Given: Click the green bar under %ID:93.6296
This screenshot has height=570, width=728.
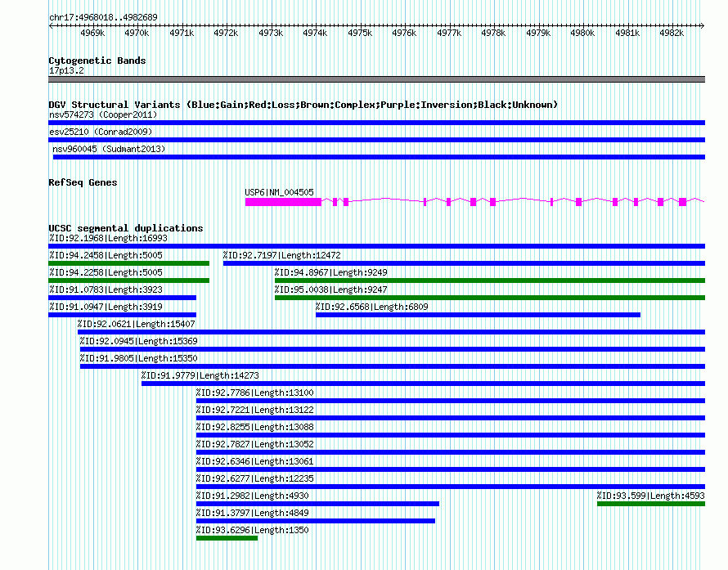Looking at the screenshot, I should pyautogui.click(x=227, y=538).
